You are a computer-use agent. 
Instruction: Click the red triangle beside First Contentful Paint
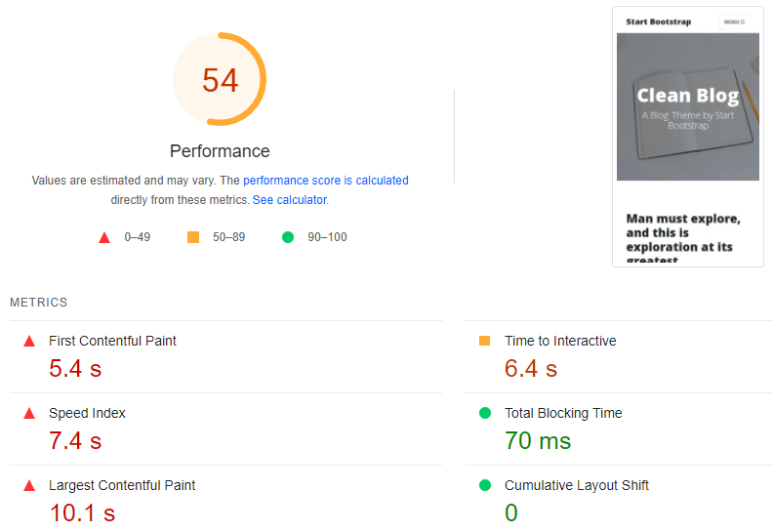coord(29,341)
